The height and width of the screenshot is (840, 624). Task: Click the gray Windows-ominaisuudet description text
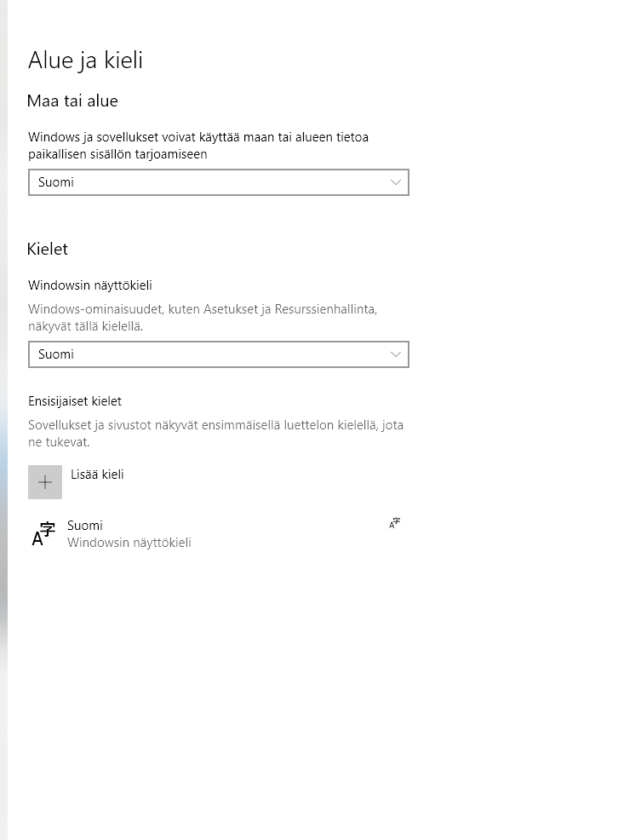[203, 317]
